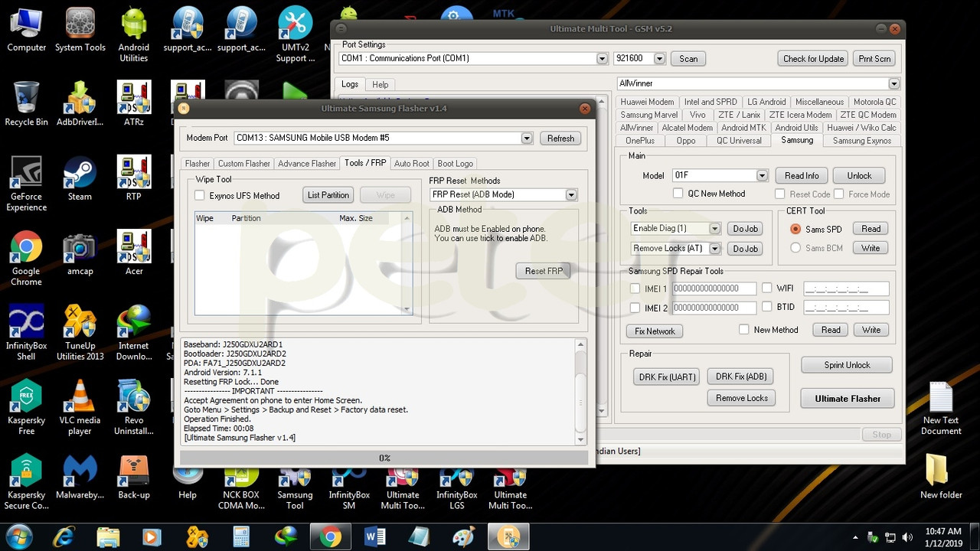Image resolution: width=980 pixels, height=551 pixels.
Task: Open the Recycle Bin icon
Action: coord(26,104)
